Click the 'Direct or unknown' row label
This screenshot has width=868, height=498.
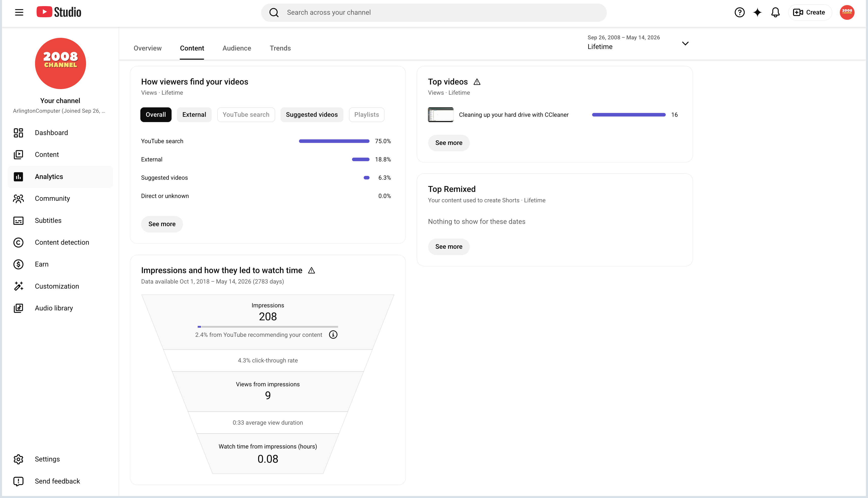pos(165,196)
